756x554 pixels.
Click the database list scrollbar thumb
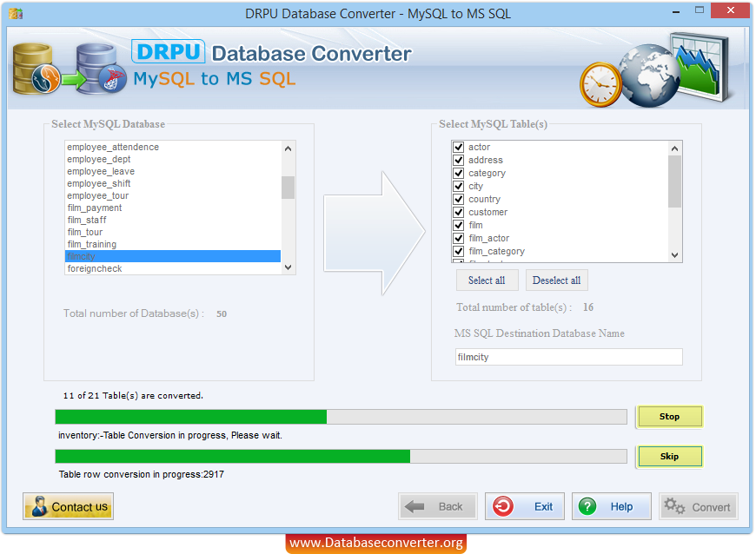click(x=288, y=188)
